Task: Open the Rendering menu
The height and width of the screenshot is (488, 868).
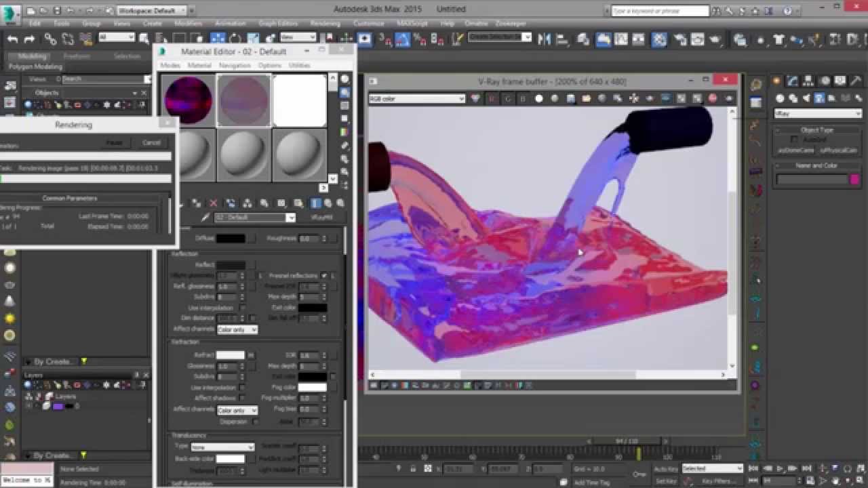Action: pos(325,23)
